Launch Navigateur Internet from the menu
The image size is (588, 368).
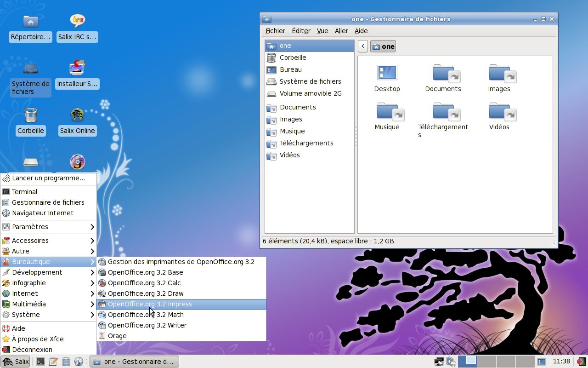click(x=48, y=213)
